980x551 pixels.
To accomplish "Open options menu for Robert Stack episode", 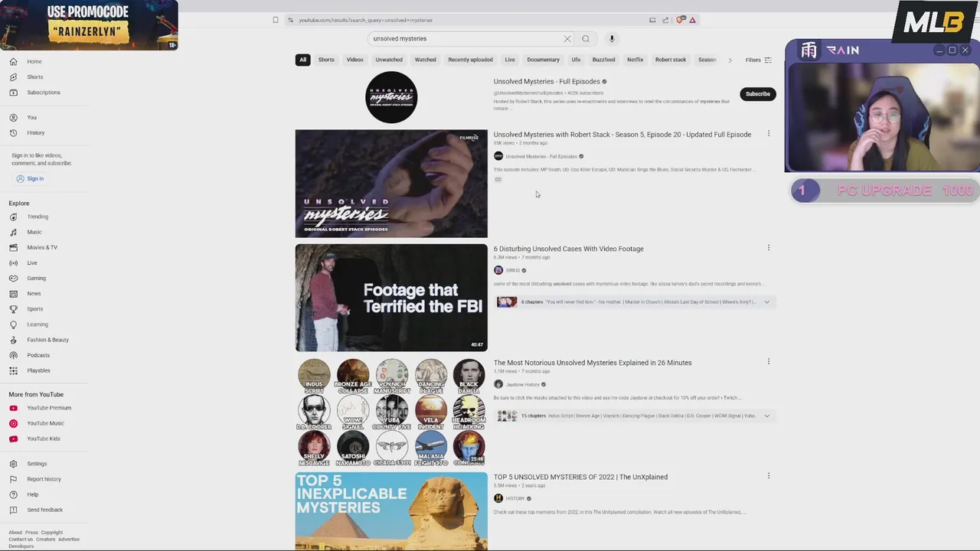I will pyautogui.click(x=768, y=134).
